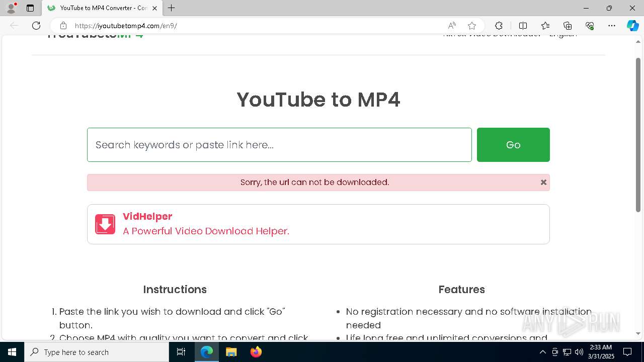644x362 pixels.
Task: View site information lock icon
Action: (63, 26)
